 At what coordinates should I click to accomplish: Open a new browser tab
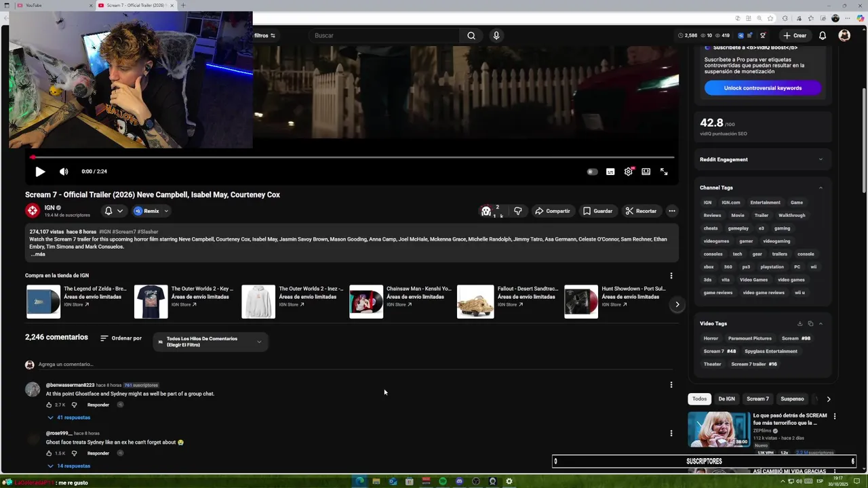(183, 5)
